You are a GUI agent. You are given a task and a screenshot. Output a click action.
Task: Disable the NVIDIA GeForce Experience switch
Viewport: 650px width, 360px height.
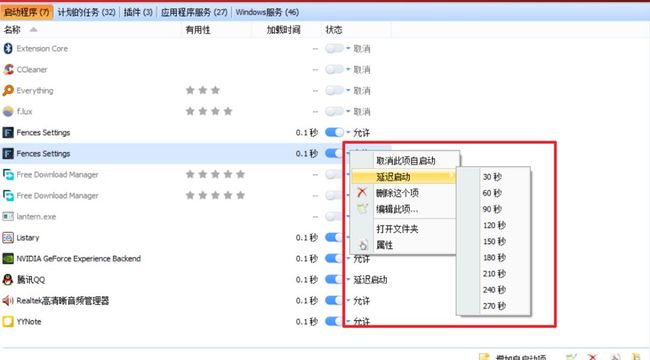[334, 258]
